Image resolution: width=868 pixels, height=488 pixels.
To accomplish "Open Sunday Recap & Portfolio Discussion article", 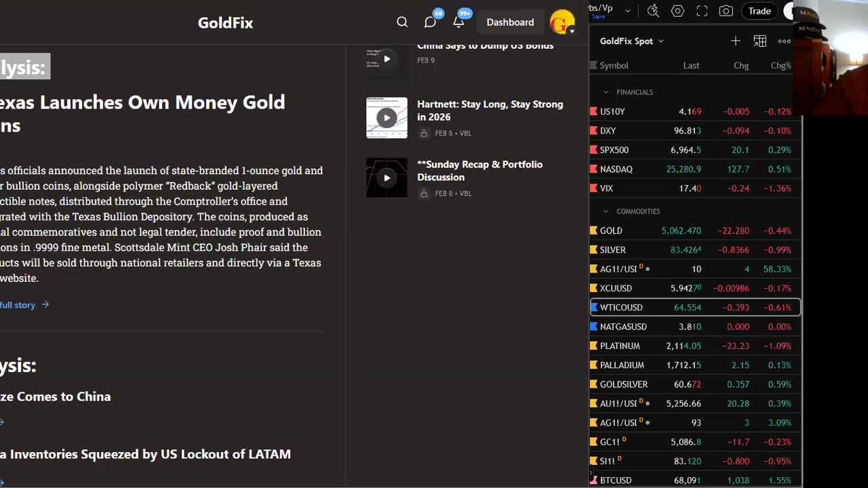I will click(x=480, y=171).
